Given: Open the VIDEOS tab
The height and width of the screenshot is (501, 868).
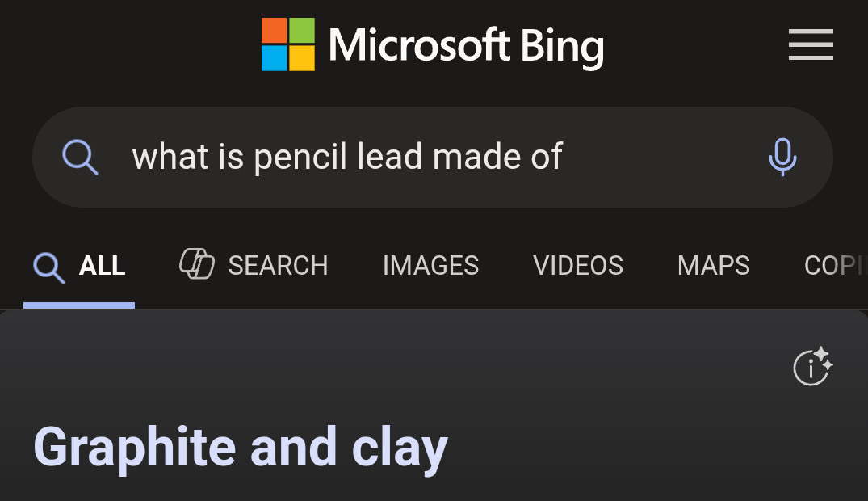Looking at the screenshot, I should (x=578, y=266).
